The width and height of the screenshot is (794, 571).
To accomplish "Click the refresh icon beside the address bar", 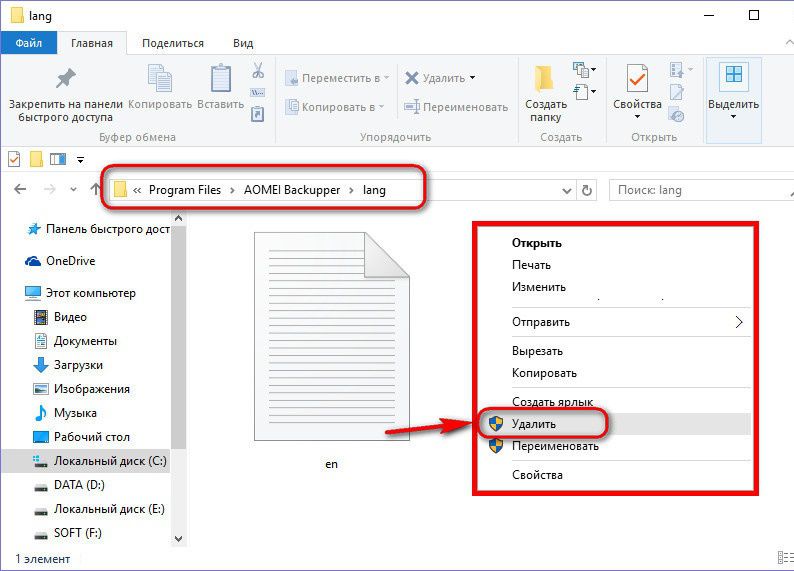I will pos(587,189).
